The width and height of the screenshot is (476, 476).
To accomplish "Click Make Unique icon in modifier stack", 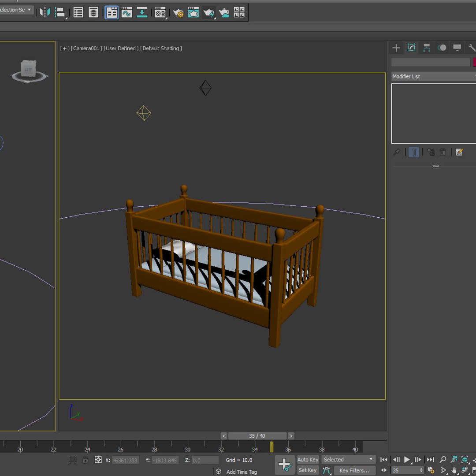I will pos(431,152).
